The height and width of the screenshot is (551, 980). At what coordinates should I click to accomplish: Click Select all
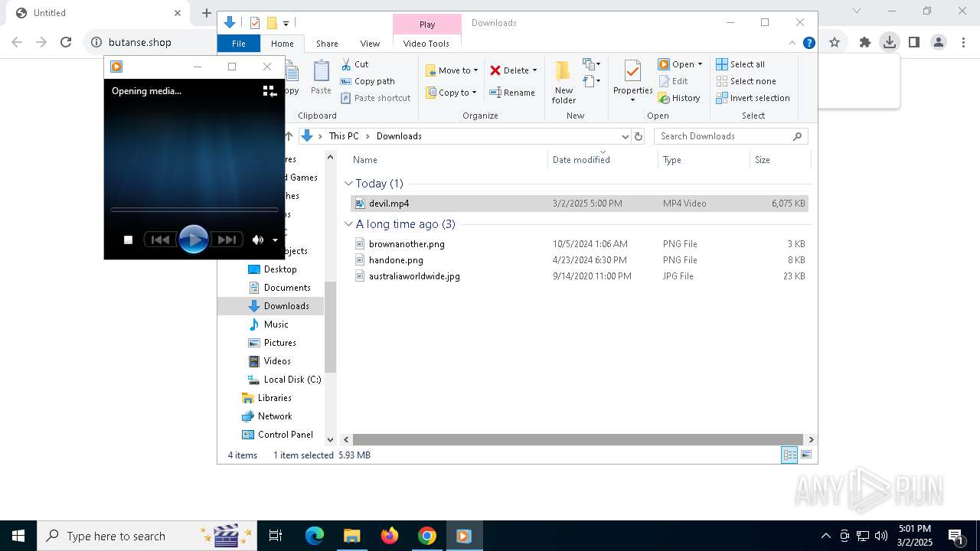pyautogui.click(x=740, y=64)
